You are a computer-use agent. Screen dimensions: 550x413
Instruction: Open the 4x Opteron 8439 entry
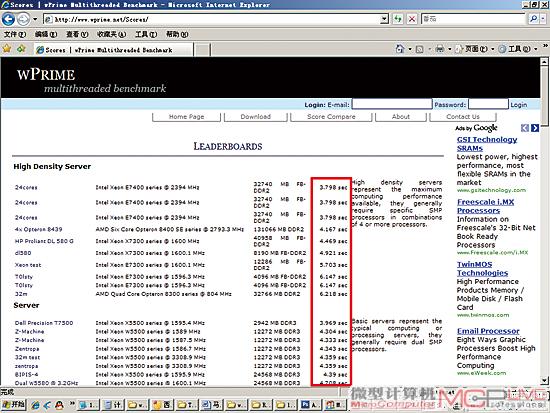pyautogui.click(x=39, y=229)
